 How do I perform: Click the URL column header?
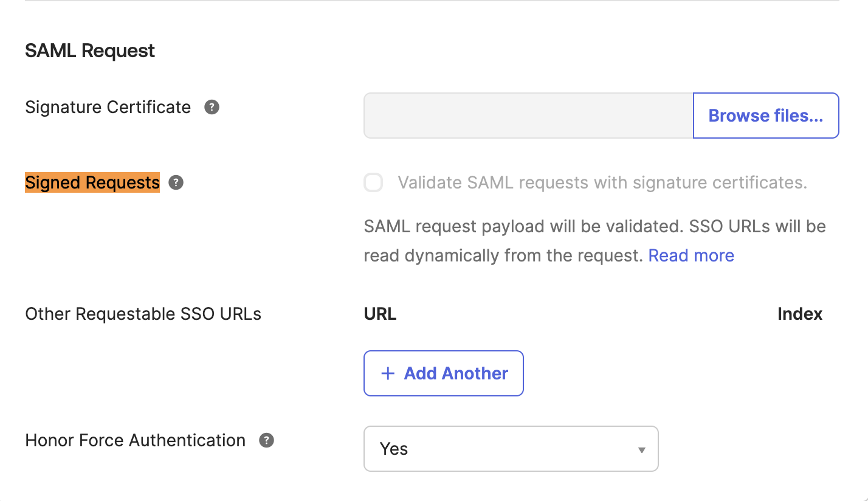[x=380, y=314]
